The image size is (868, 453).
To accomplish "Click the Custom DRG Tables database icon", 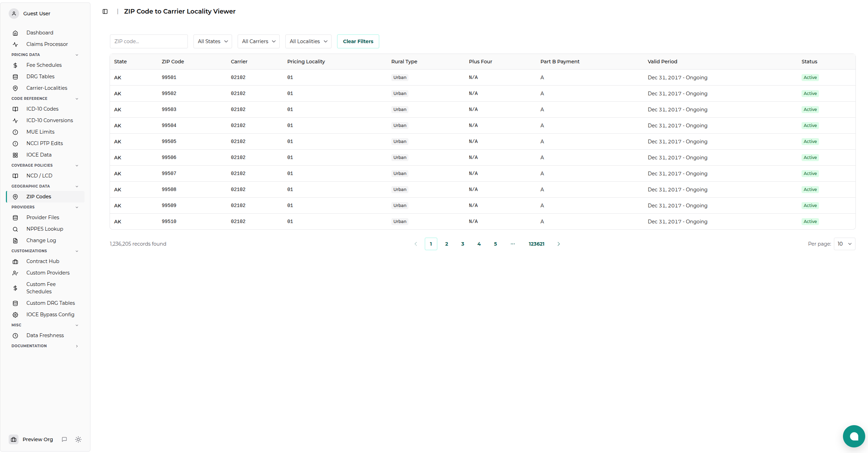I will point(15,303).
